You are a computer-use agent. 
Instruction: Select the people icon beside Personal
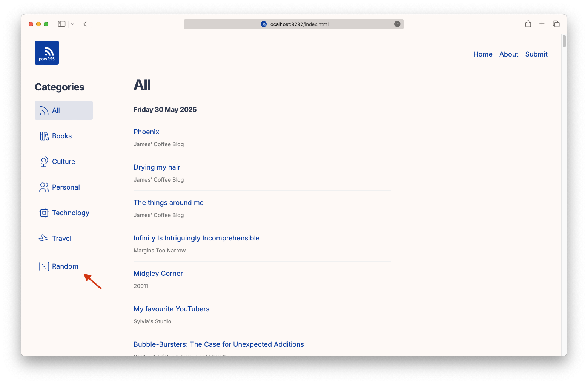44,187
